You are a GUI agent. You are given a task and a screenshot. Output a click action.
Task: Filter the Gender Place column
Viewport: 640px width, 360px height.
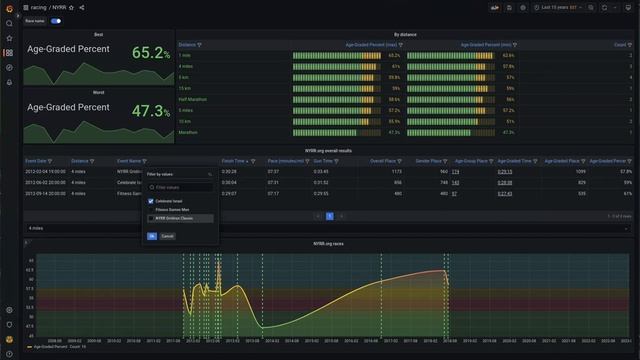pos(445,161)
